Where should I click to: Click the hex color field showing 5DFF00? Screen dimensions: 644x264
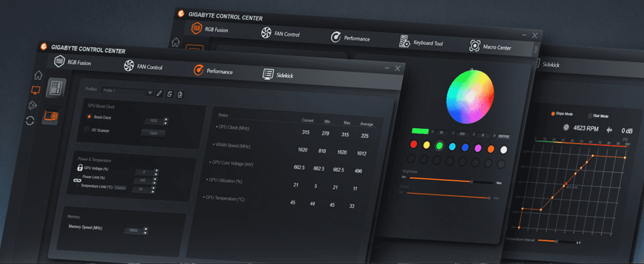click(504, 136)
